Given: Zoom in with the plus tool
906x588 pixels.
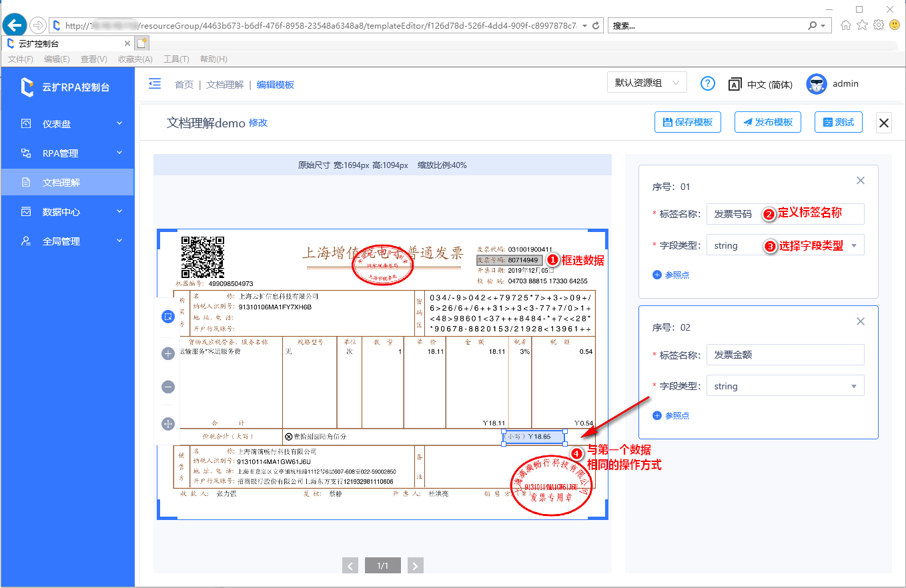Looking at the screenshot, I should coord(168,353).
